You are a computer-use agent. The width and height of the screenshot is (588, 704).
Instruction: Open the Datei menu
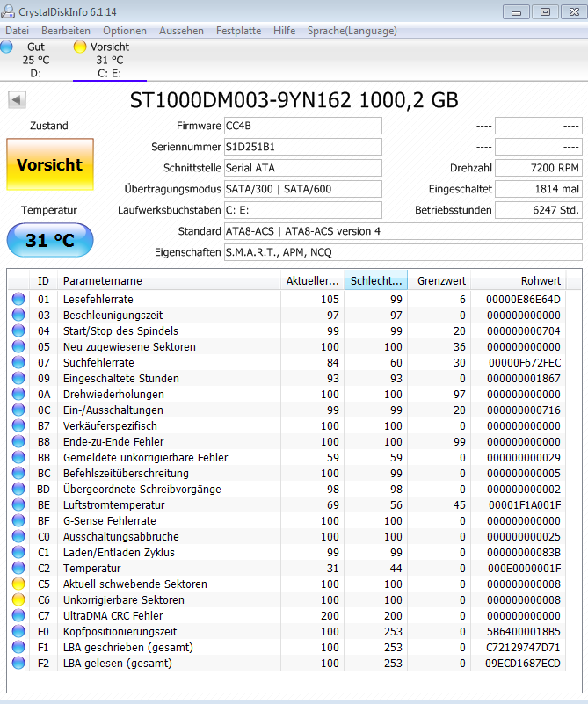pos(17,31)
